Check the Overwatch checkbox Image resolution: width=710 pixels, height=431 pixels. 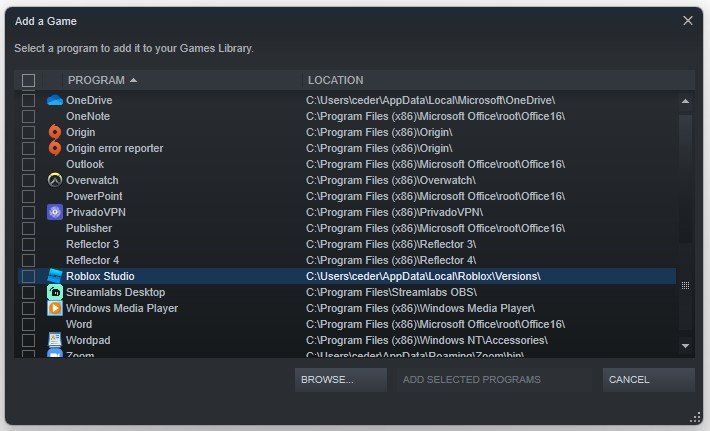[29, 180]
